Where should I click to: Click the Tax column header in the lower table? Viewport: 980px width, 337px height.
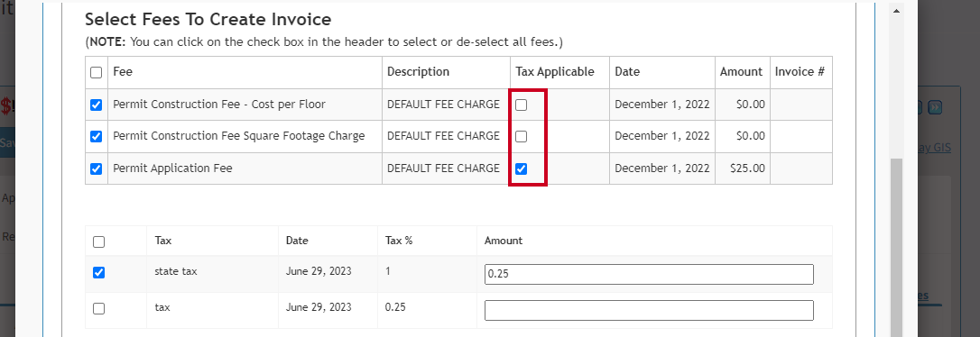click(x=163, y=241)
